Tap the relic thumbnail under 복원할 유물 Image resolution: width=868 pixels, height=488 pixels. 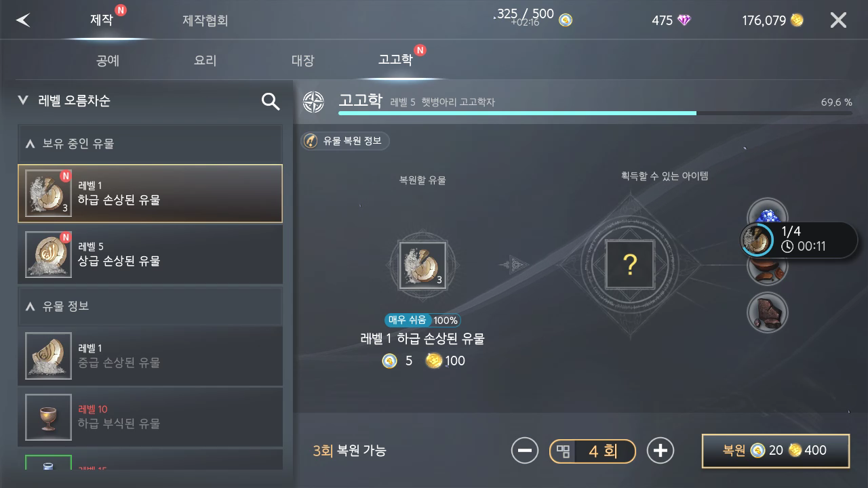[422, 265]
